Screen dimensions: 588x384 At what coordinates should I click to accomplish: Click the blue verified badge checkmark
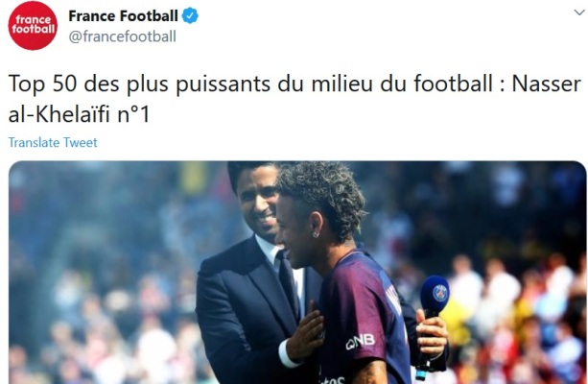tap(190, 15)
